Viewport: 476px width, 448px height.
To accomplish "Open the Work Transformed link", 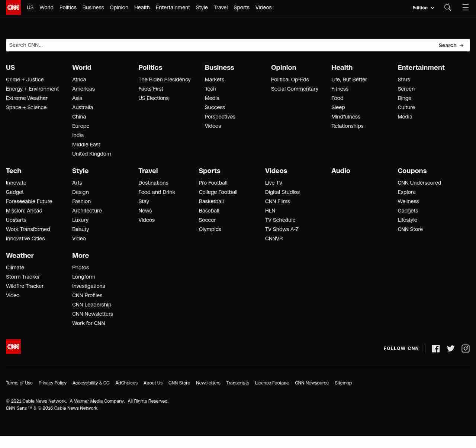I will pos(28,229).
